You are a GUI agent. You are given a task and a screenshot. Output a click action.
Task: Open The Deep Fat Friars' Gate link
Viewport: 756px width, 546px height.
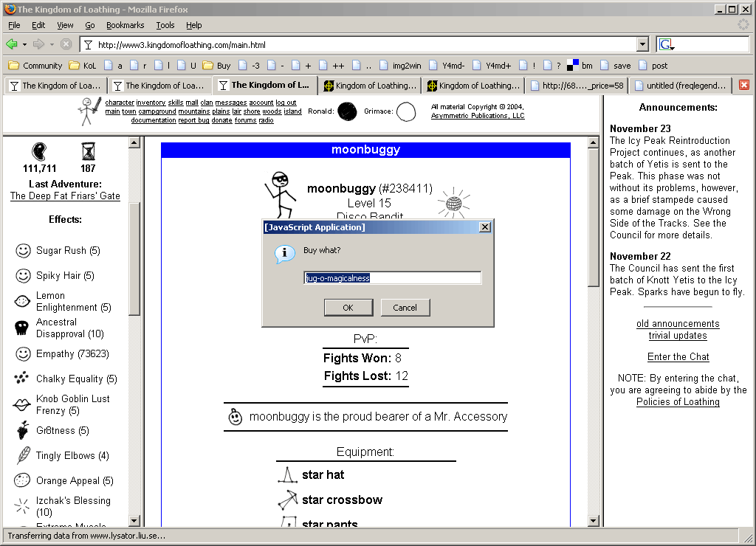(65, 196)
